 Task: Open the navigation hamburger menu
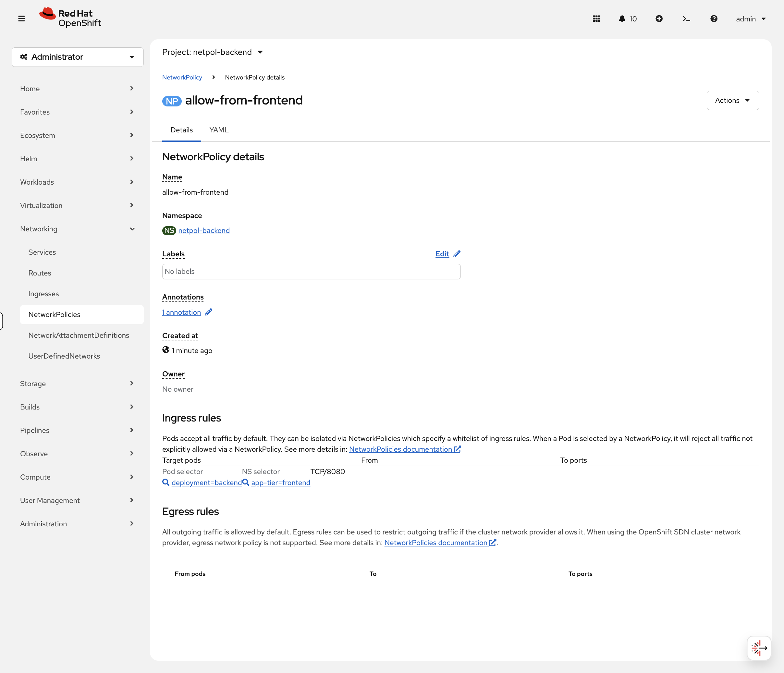21,18
